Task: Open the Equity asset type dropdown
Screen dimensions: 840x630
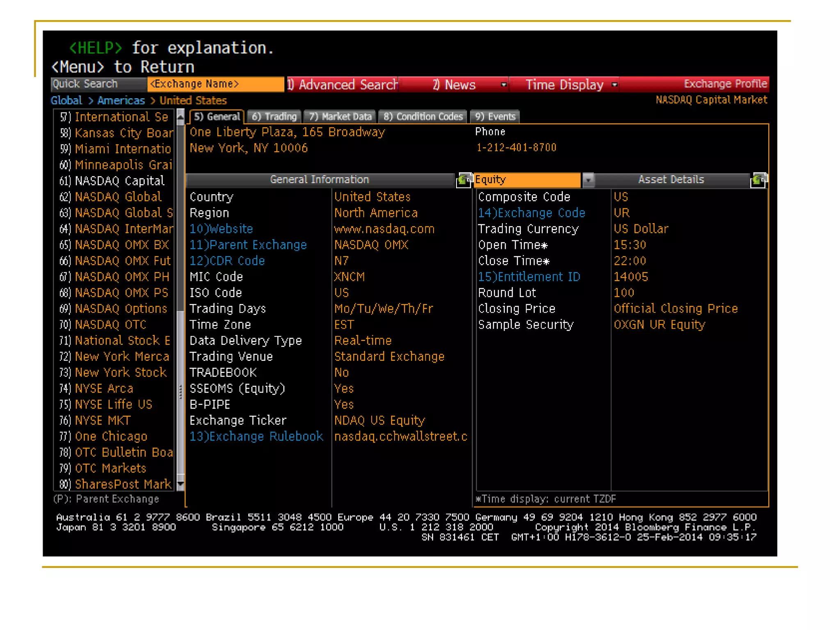Action: point(588,180)
